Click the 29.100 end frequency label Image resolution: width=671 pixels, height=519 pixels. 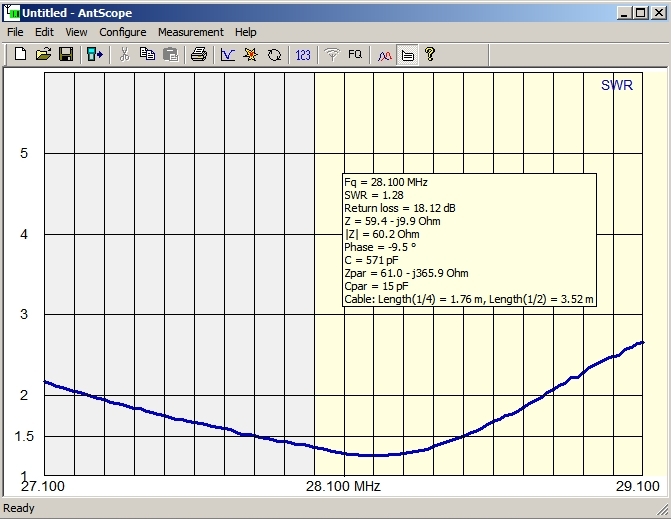pos(638,486)
